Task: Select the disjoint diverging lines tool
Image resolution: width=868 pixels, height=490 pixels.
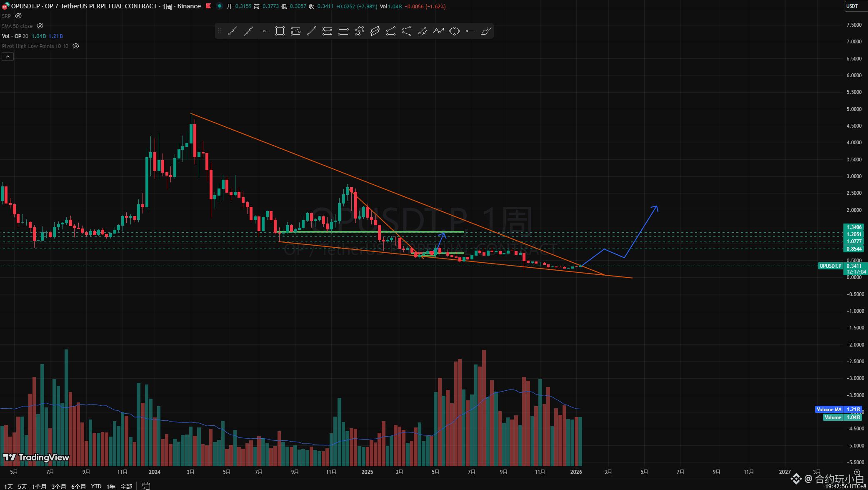Action: click(x=406, y=31)
